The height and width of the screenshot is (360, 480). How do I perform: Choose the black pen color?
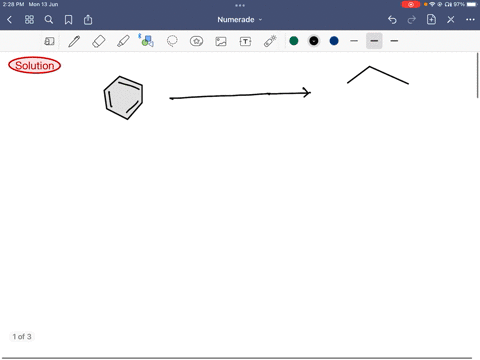point(314,41)
